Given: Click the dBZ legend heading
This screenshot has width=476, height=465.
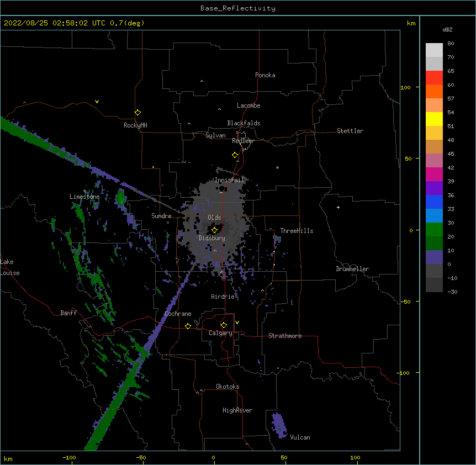Looking at the screenshot, I should (x=447, y=29).
